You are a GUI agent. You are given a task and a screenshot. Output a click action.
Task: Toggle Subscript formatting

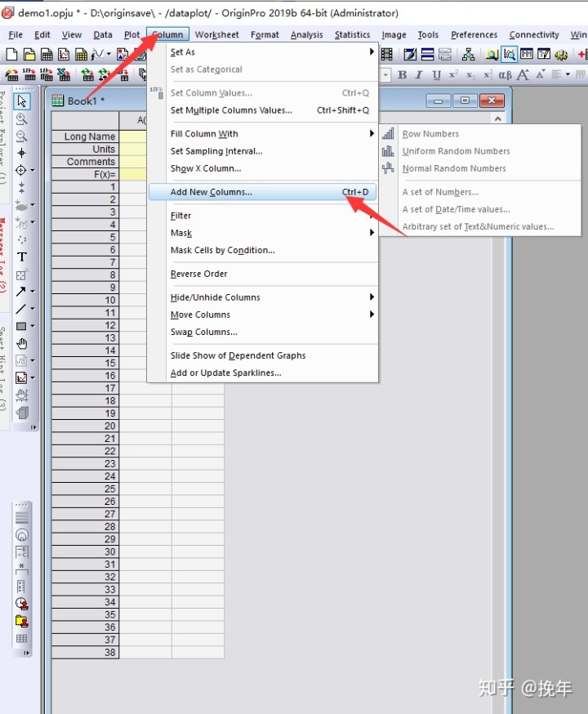pyautogui.click(x=471, y=75)
